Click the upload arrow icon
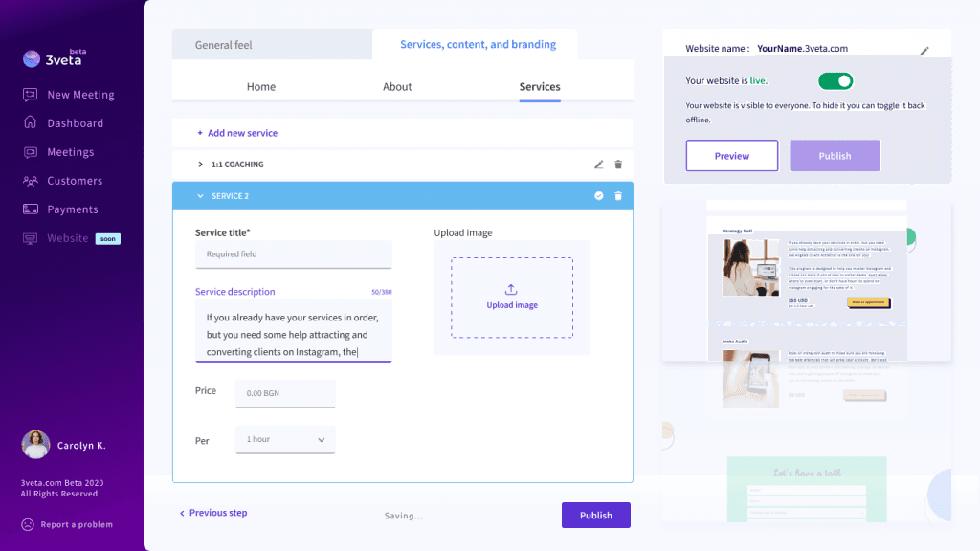Screen dimensions: 980x551 511,289
